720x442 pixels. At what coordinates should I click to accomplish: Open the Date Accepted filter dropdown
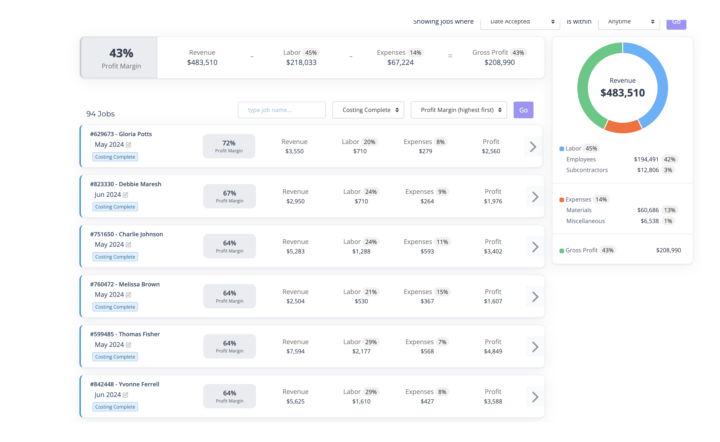point(520,22)
